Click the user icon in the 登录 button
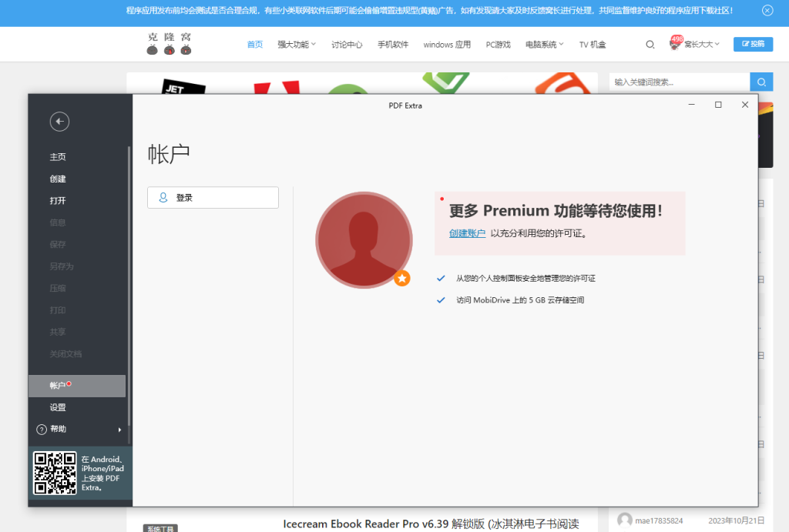The height and width of the screenshot is (532, 789). point(163,198)
